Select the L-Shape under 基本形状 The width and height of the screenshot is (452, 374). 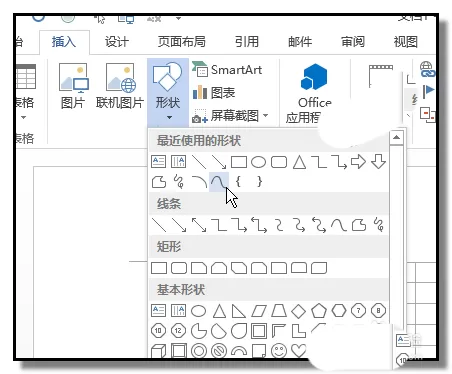pyautogui.click(x=299, y=331)
